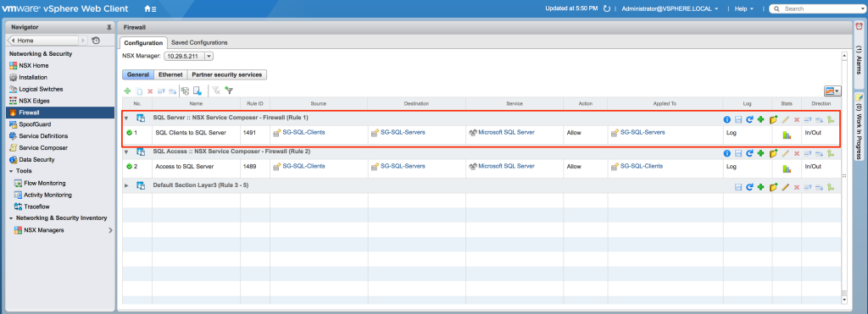Click the export configuration toolbar icon
The height and width of the screenshot is (314, 868).
[198, 91]
